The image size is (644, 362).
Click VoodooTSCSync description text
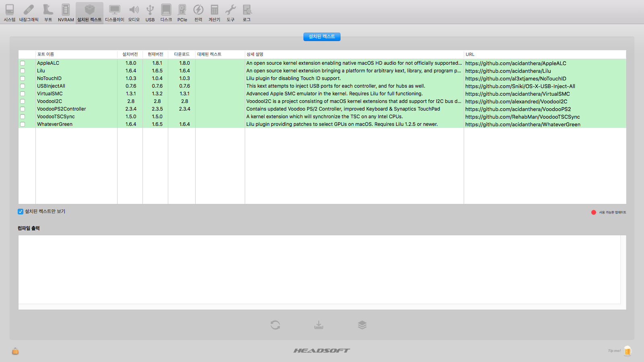(324, 117)
